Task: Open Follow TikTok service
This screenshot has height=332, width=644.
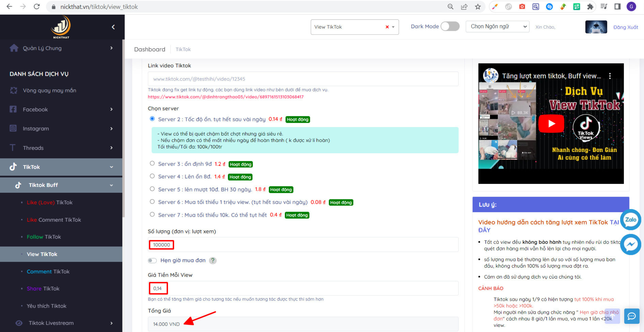Action: 44,237
